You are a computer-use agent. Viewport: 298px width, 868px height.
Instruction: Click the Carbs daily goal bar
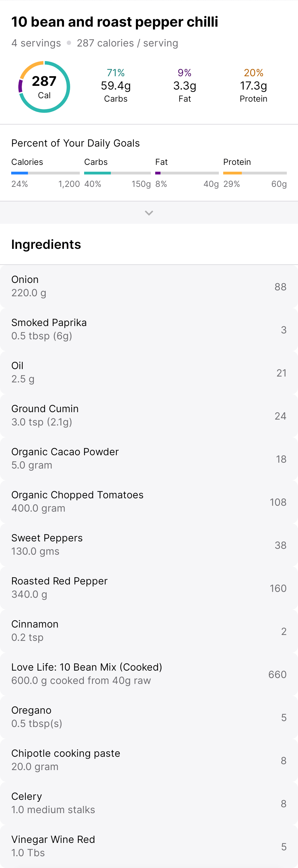coord(117,173)
